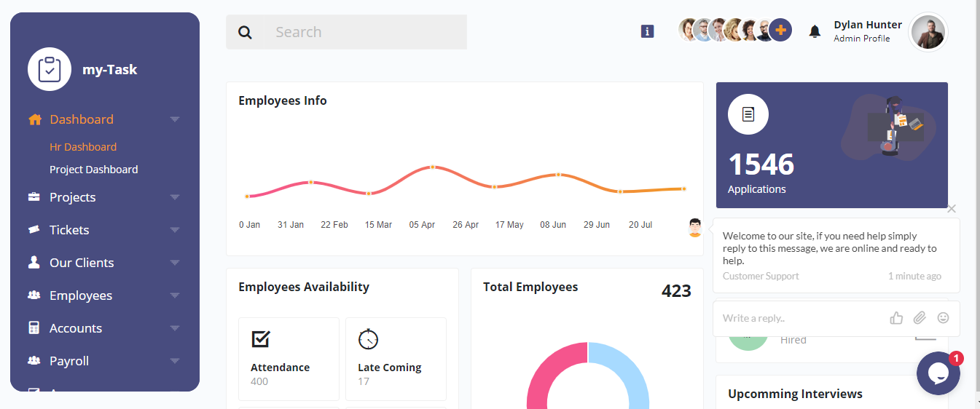Close the customer support chat popup
The image size is (980, 409).
(x=951, y=209)
